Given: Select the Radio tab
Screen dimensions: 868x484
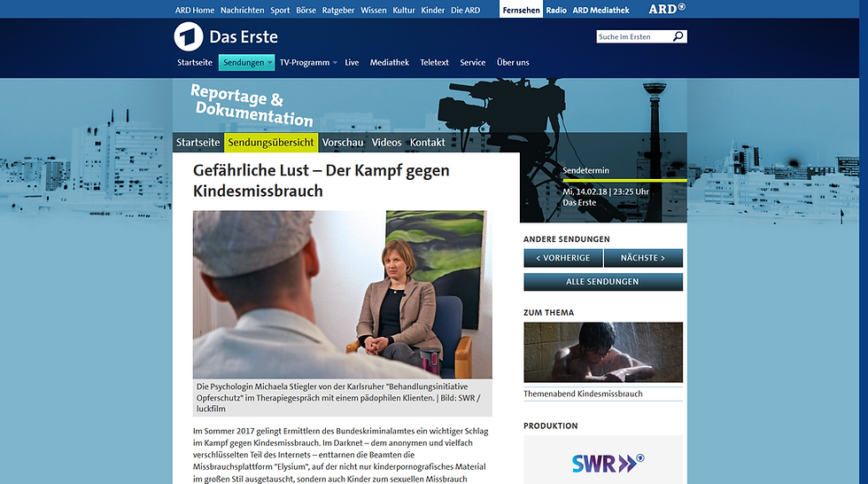Looking at the screenshot, I should tap(556, 10).
